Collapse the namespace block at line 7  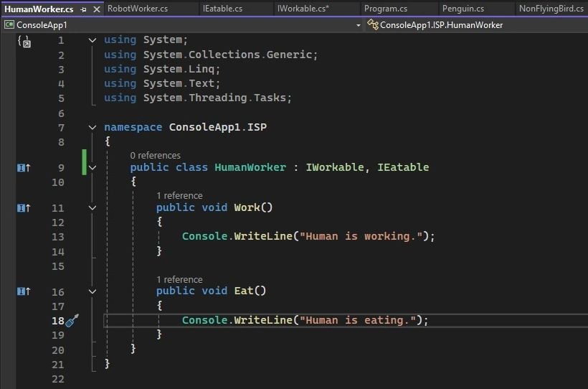pyautogui.click(x=93, y=128)
